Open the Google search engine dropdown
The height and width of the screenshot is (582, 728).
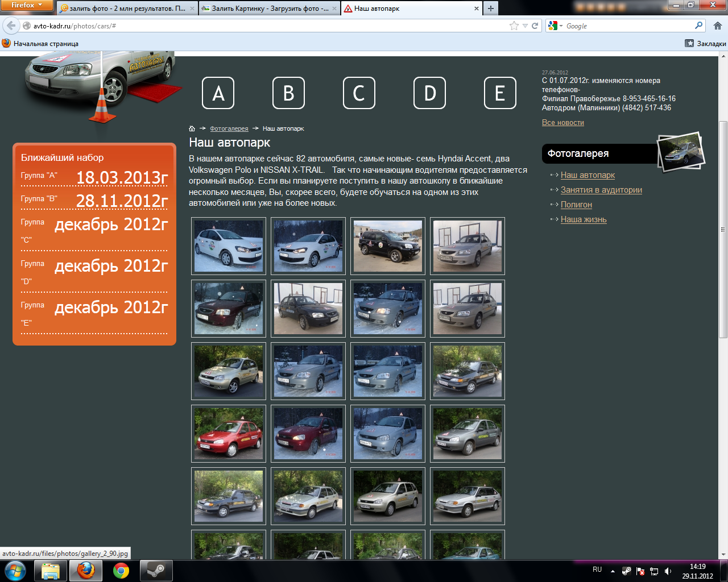point(555,26)
